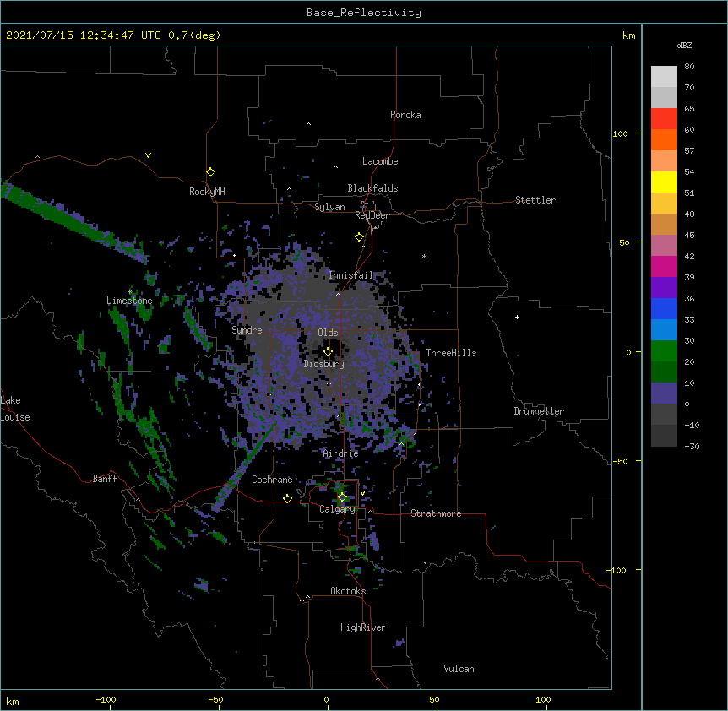Click the red 65 dBZ legend color

click(x=664, y=118)
